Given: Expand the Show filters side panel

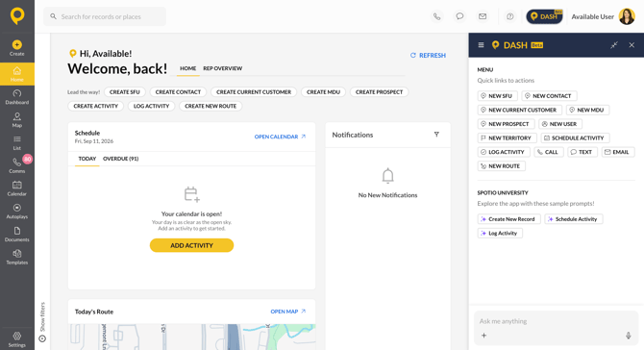Looking at the screenshot, I should (42, 322).
